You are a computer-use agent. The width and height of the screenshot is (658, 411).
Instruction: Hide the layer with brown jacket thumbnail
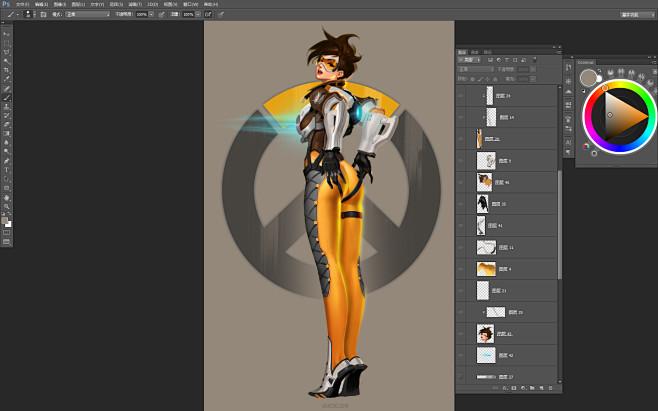pos(461,182)
